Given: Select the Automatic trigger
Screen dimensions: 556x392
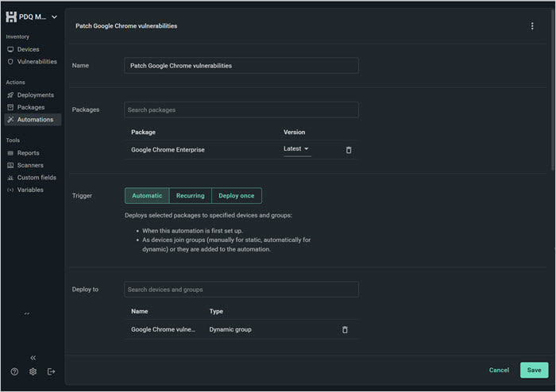Looking at the screenshot, I should point(147,196).
